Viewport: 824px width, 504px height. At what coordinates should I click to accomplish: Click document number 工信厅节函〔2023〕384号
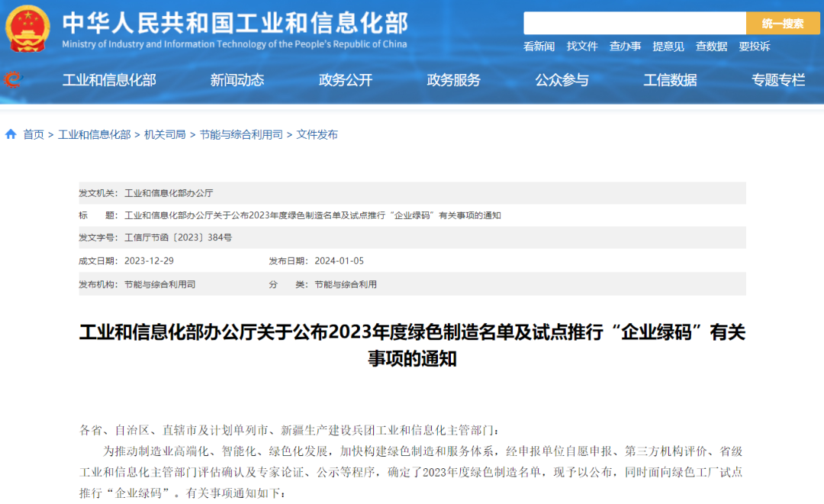[178, 238]
